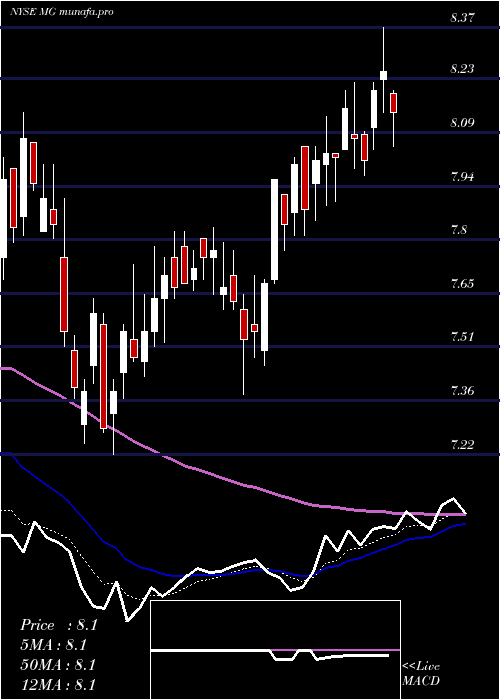Click the <<Live MACD label

(421, 674)
